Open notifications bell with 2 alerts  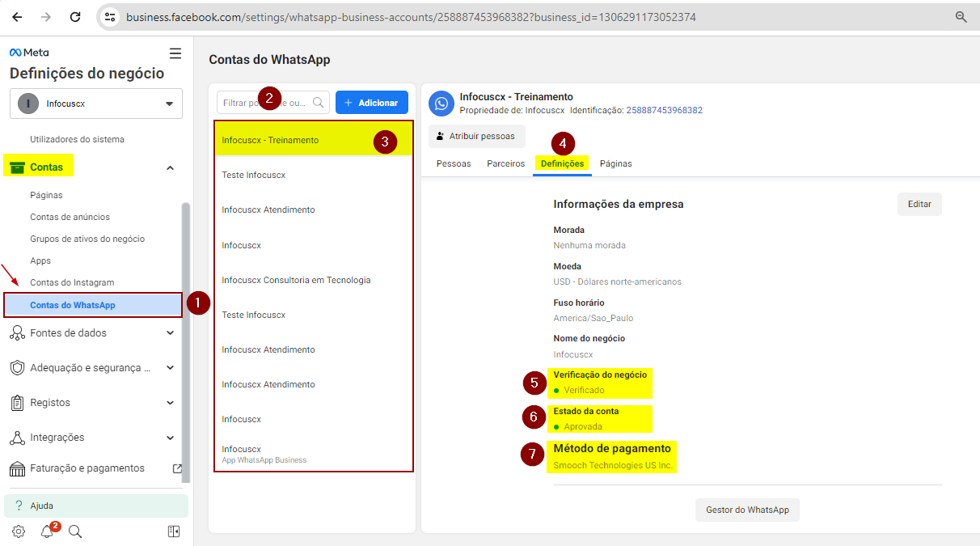pyautogui.click(x=48, y=531)
